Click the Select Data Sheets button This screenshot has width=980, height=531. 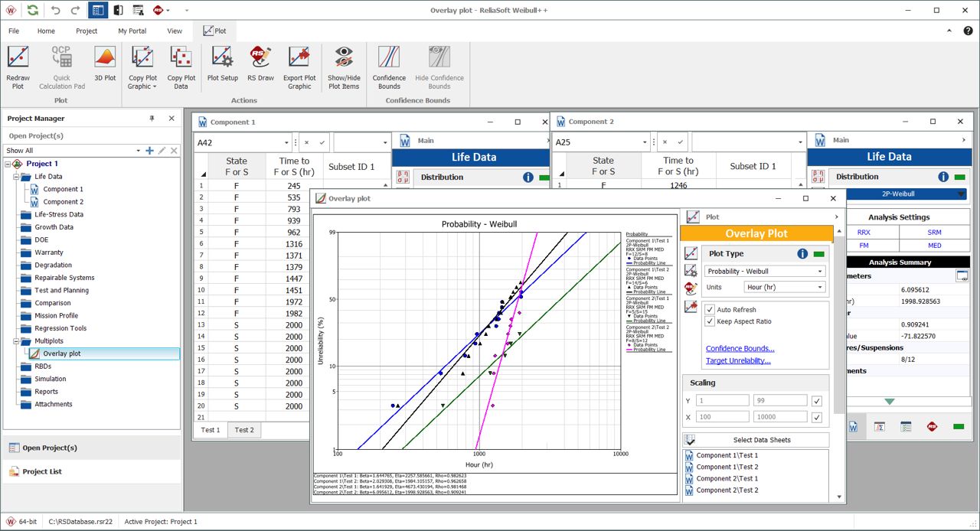coord(756,440)
